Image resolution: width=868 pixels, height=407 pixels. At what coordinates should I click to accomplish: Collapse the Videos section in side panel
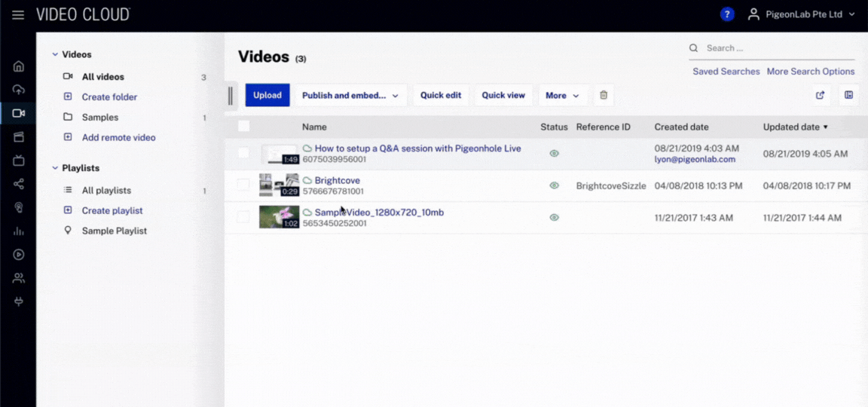pyautogui.click(x=55, y=54)
